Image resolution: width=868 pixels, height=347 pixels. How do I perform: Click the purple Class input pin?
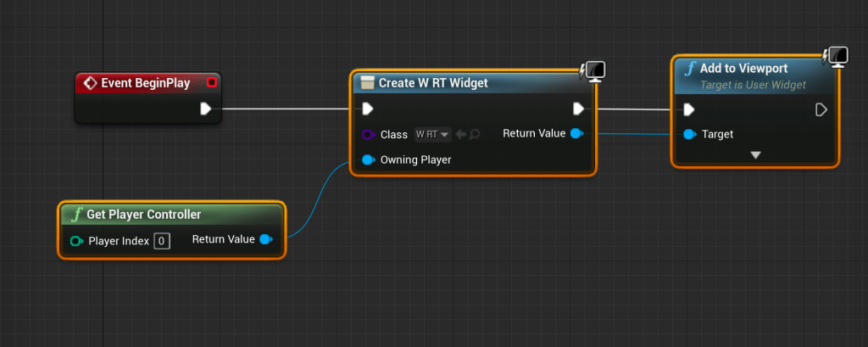pos(368,134)
